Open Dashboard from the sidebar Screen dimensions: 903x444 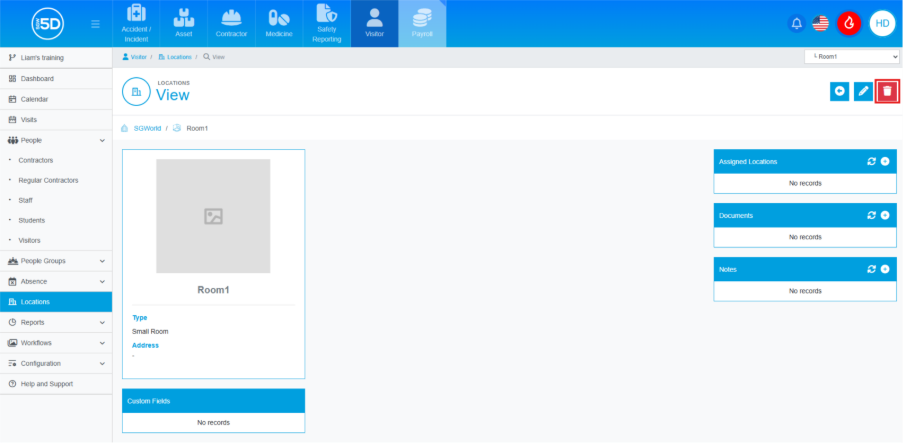[37, 78]
